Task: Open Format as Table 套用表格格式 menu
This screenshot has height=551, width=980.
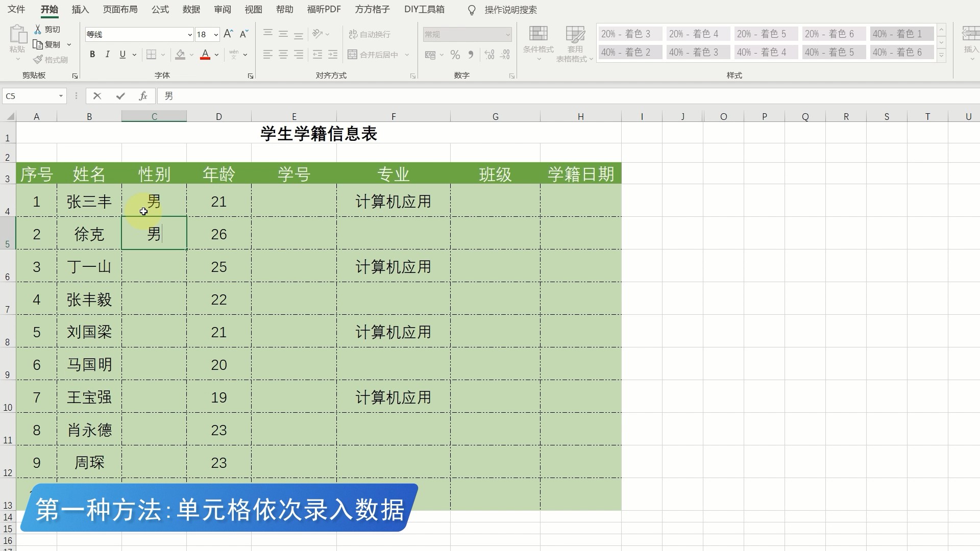Action: coord(575,44)
